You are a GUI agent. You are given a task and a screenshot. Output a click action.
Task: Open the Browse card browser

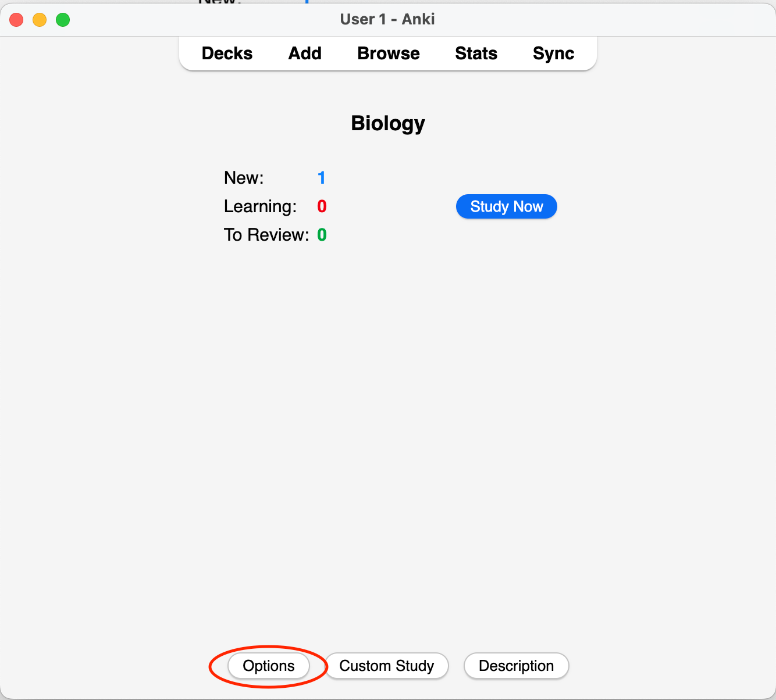tap(389, 53)
